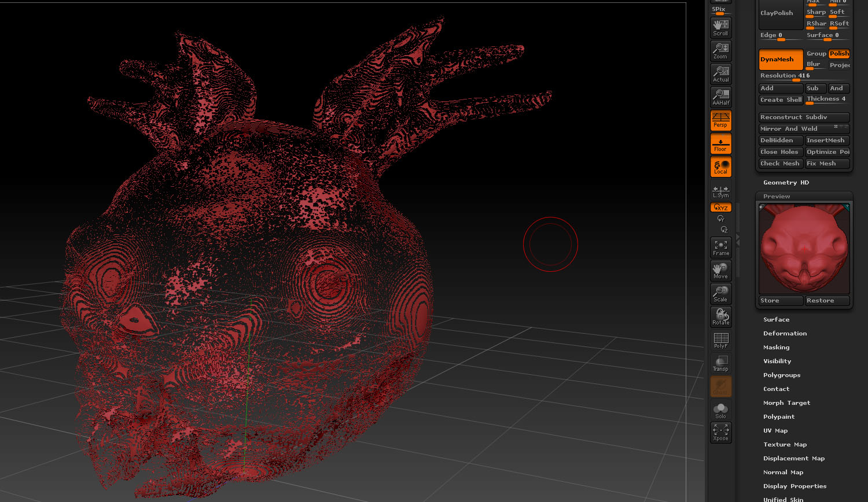Enable DynaMesh Group option
Image resolution: width=868 pixels, height=502 pixels.
(x=816, y=54)
